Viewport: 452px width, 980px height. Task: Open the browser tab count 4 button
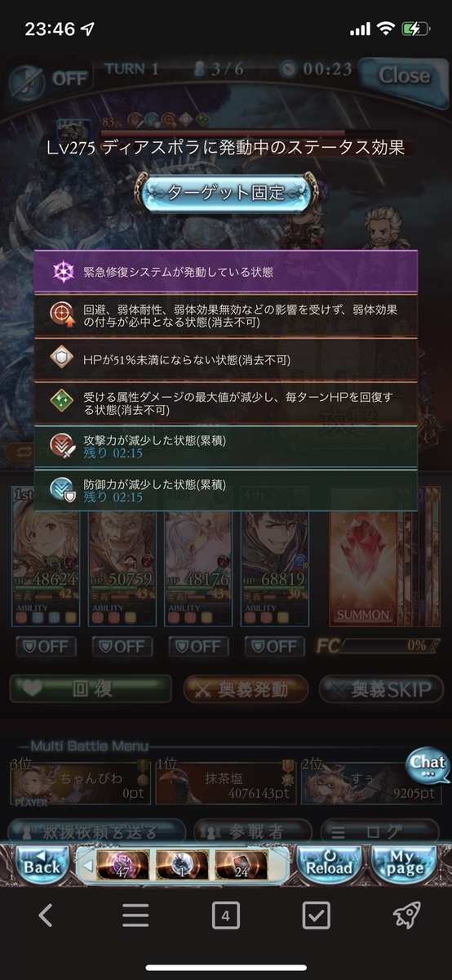click(x=226, y=916)
